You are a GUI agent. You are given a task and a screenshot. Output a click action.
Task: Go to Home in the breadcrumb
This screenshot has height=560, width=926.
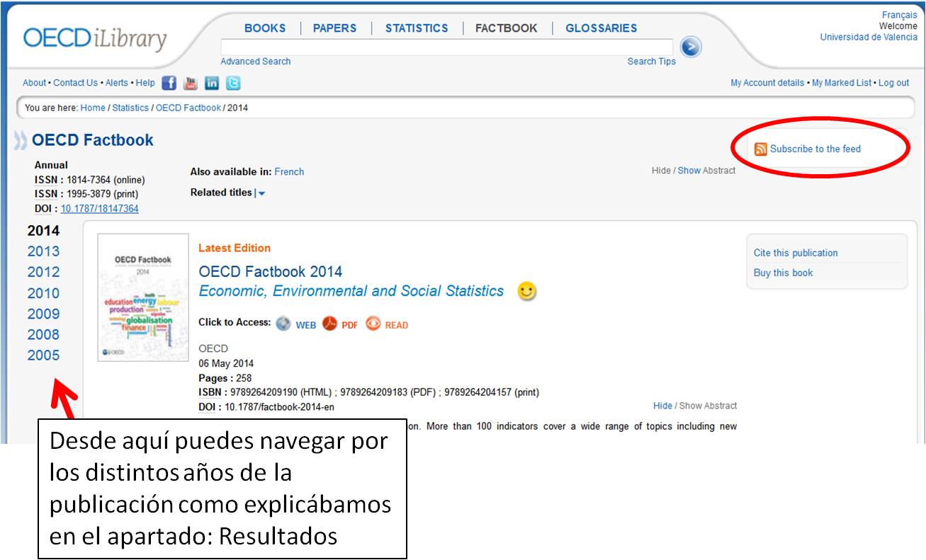click(x=93, y=108)
